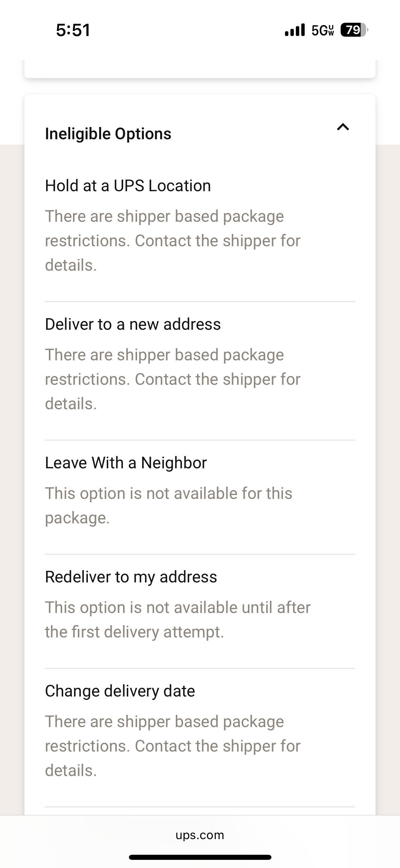Tap the ups.com address bar
This screenshot has height=868, width=400.
pyautogui.click(x=200, y=835)
